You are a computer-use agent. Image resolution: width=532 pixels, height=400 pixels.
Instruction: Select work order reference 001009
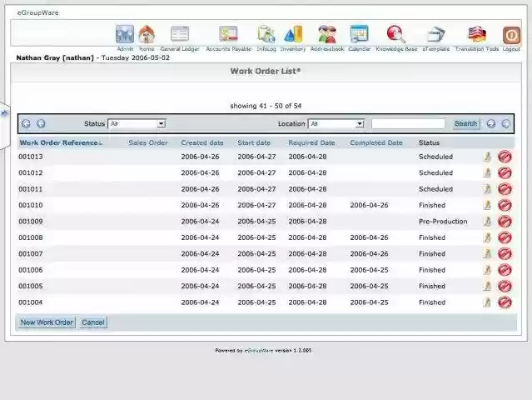(31, 222)
